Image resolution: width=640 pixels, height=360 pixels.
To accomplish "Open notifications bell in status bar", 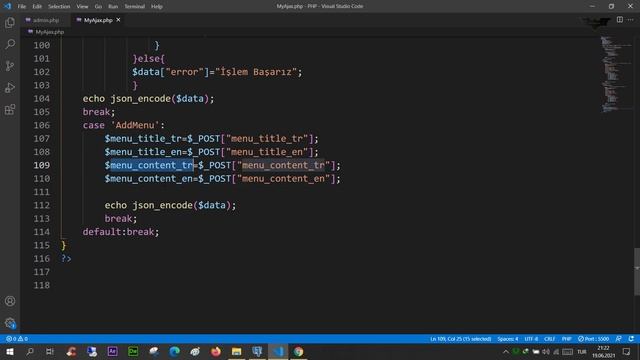I will click(x=631, y=339).
